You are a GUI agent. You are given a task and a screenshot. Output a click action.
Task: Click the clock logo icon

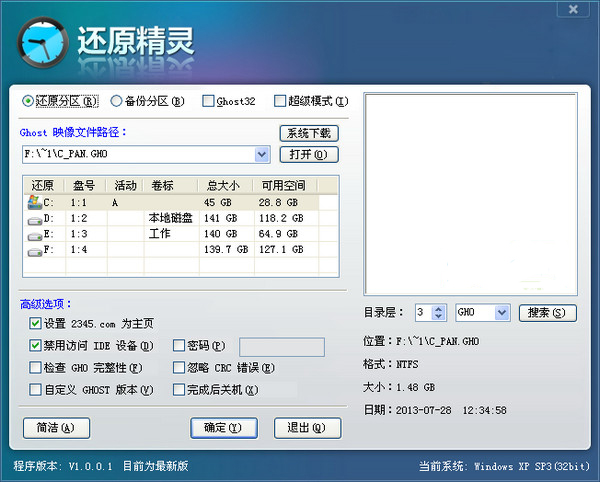click(x=43, y=42)
